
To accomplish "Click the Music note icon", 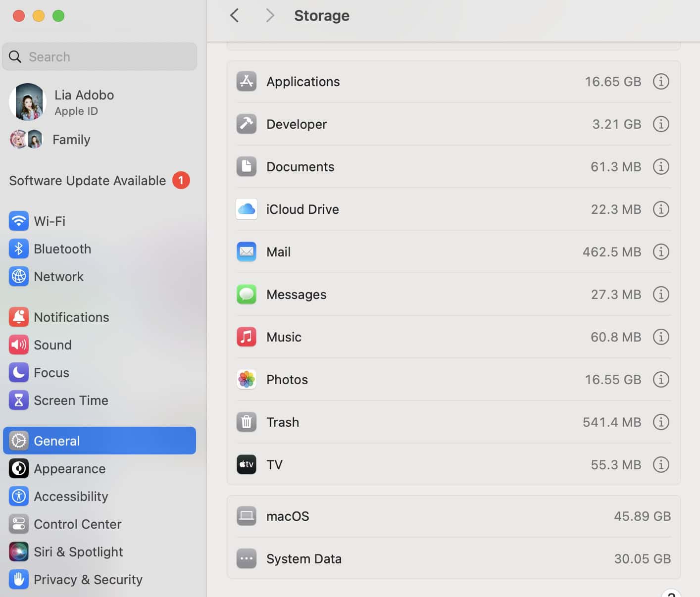I will (247, 337).
